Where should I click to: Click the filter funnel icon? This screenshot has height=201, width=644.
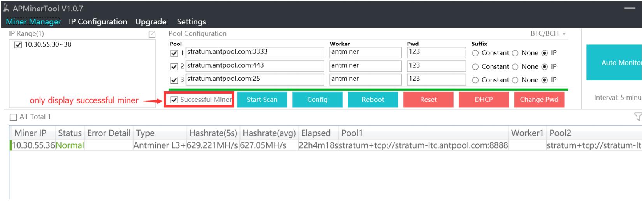pos(638,117)
